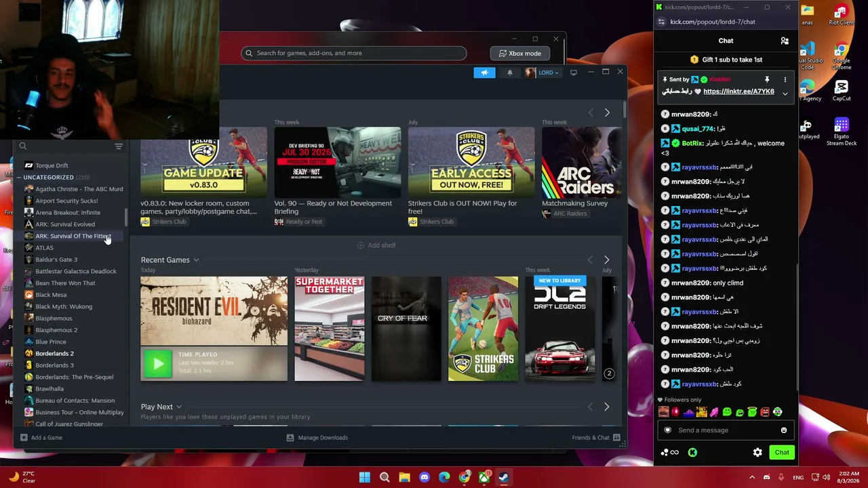Collapse the pinned message chevron

point(785,94)
